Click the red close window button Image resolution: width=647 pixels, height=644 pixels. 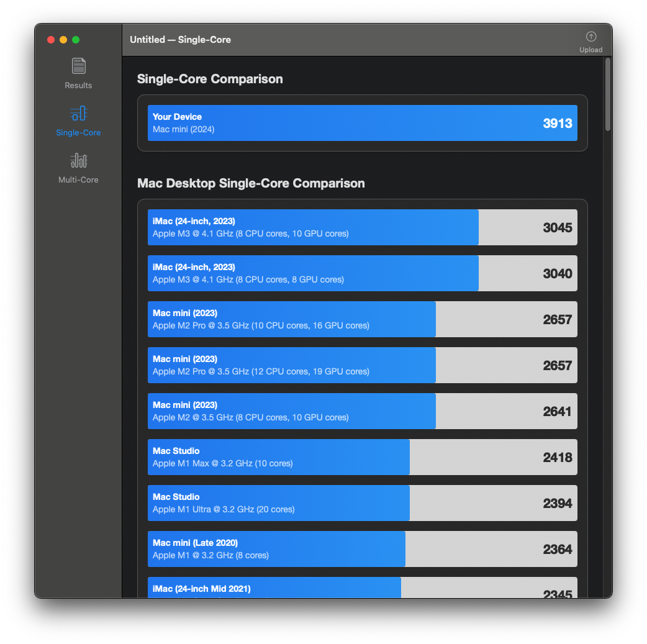pyautogui.click(x=51, y=40)
